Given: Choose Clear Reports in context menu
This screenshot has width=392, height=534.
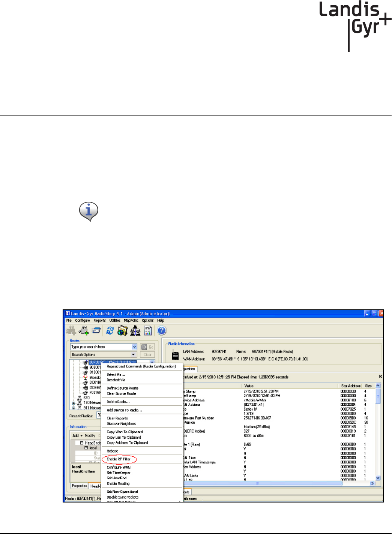Looking at the screenshot, I should coord(117,418).
